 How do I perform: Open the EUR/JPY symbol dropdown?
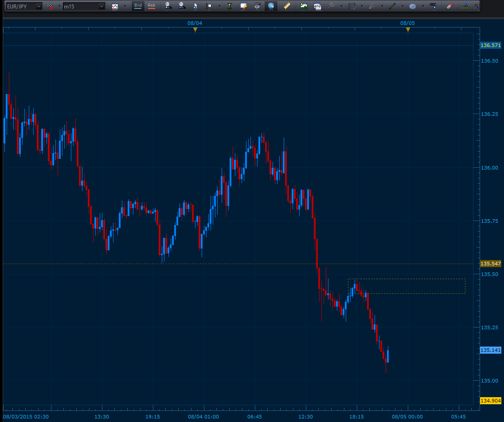tap(39, 6)
